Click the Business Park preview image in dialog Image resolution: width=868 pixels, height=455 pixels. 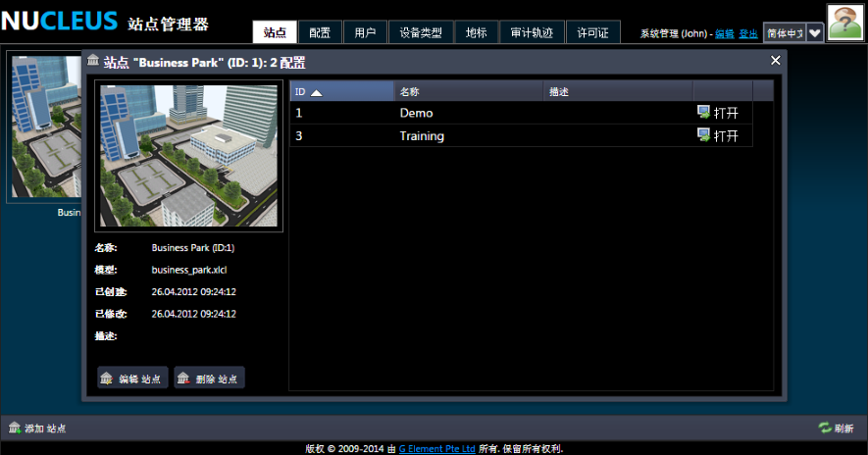coord(188,156)
